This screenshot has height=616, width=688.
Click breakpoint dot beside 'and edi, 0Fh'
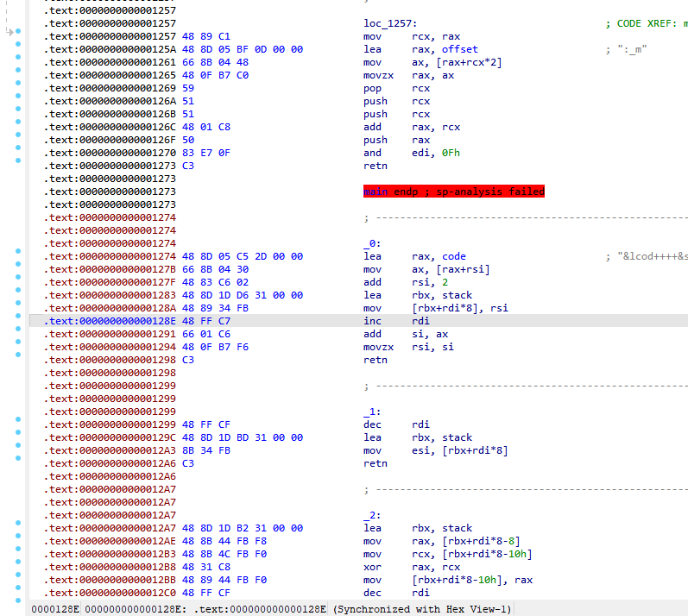[19, 154]
